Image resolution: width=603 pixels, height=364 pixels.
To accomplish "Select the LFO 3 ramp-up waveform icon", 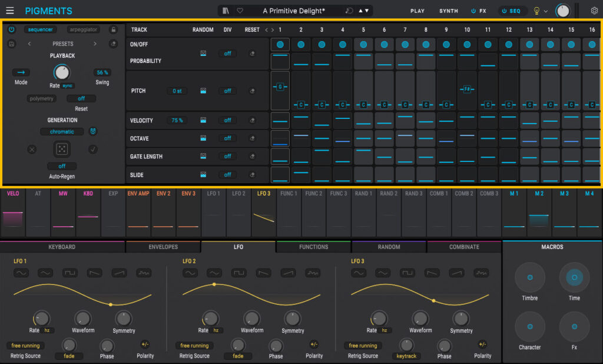I will point(456,273).
